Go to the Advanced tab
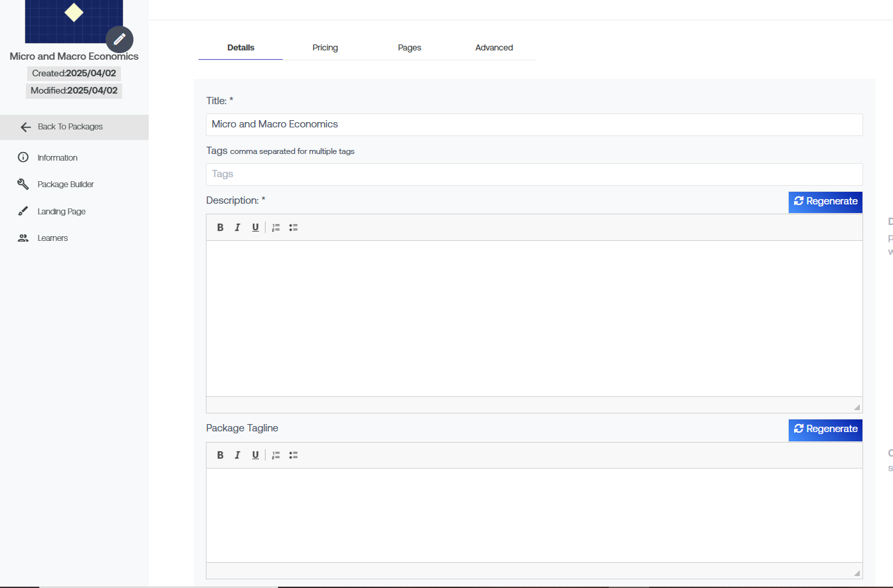 494,48
